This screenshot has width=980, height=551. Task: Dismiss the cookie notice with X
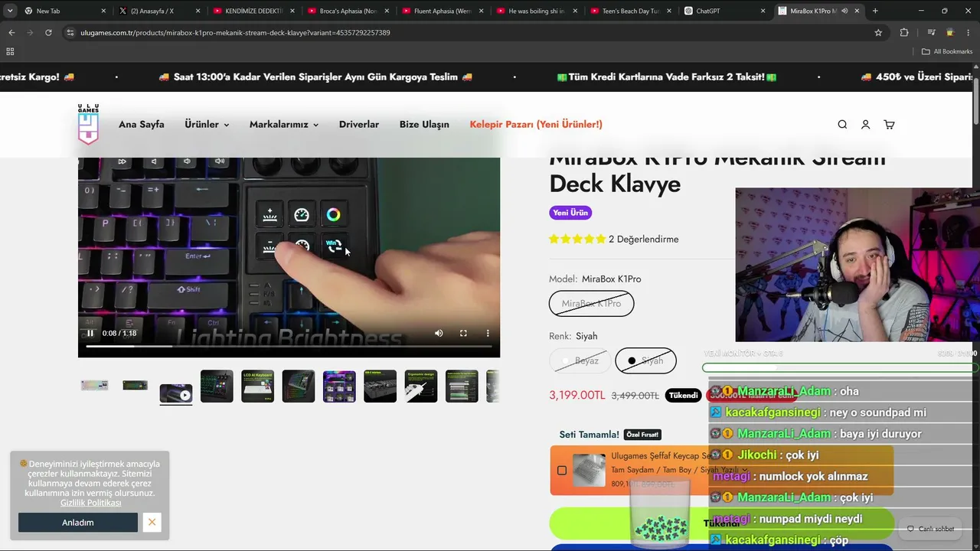click(x=152, y=522)
